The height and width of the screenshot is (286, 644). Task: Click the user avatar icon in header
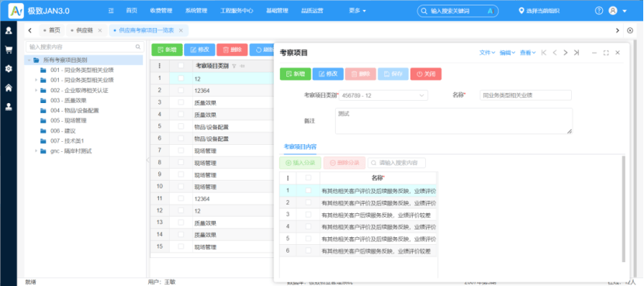click(x=613, y=11)
